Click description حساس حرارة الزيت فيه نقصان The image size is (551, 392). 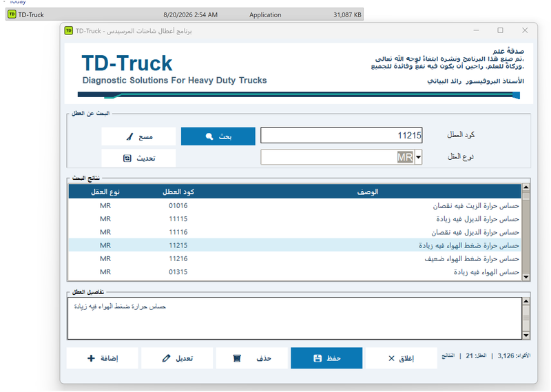476,206
